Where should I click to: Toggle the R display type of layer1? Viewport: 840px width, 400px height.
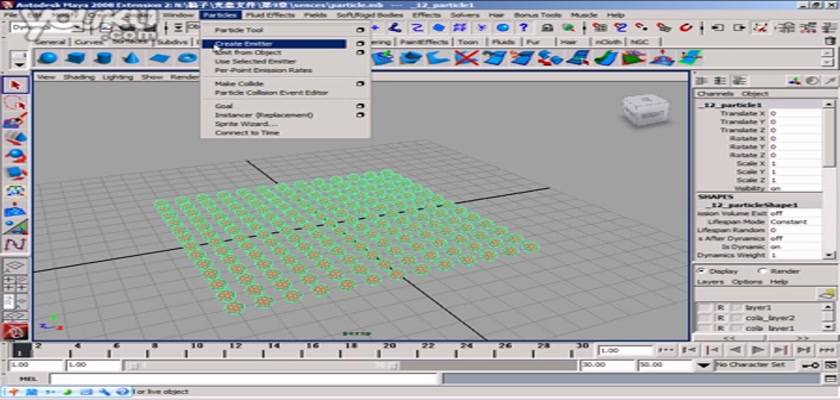721,308
